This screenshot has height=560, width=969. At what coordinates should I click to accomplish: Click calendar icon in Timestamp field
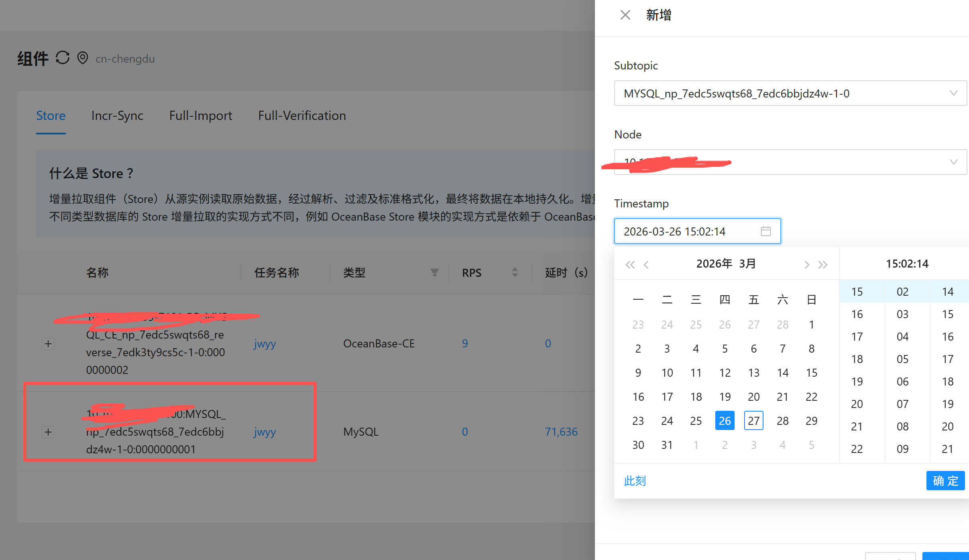765,231
